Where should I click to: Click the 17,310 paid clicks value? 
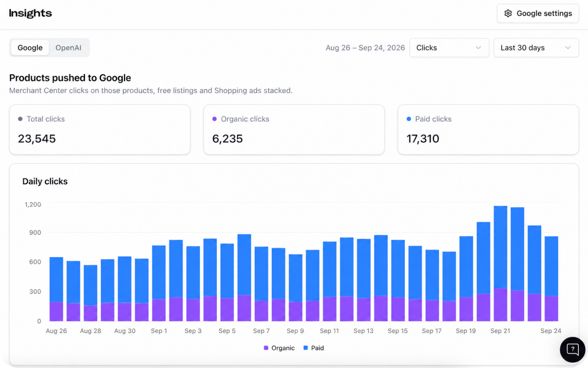tap(423, 139)
